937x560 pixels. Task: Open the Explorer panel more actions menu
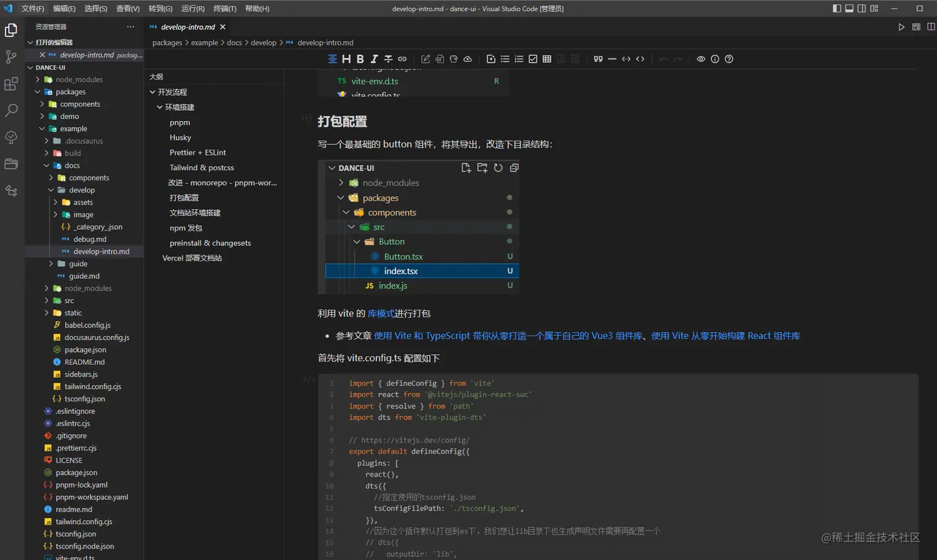130,27
